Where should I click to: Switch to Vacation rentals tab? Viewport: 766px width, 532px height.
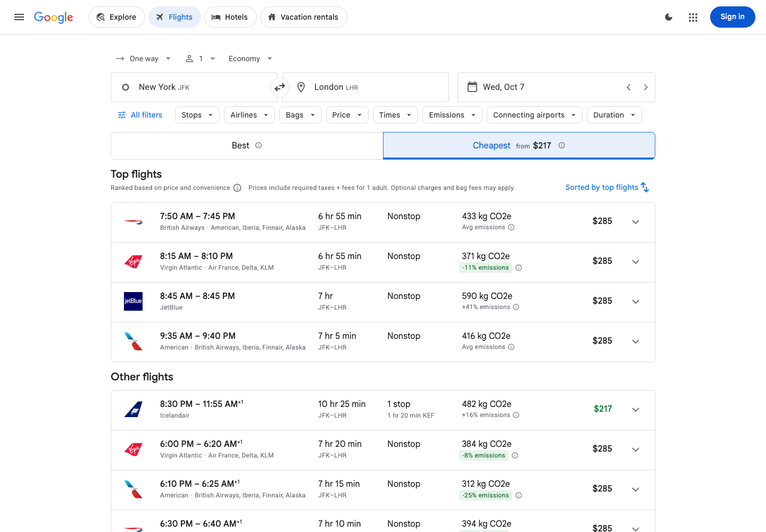tap(303, 17)
